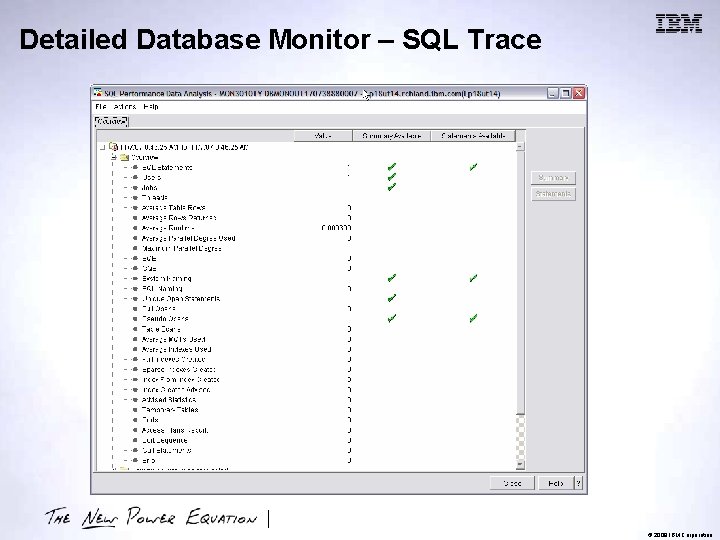This screenshot has height=540, width=720.
Task: Collapse the Overview folder node
Action: pos(114,157)
